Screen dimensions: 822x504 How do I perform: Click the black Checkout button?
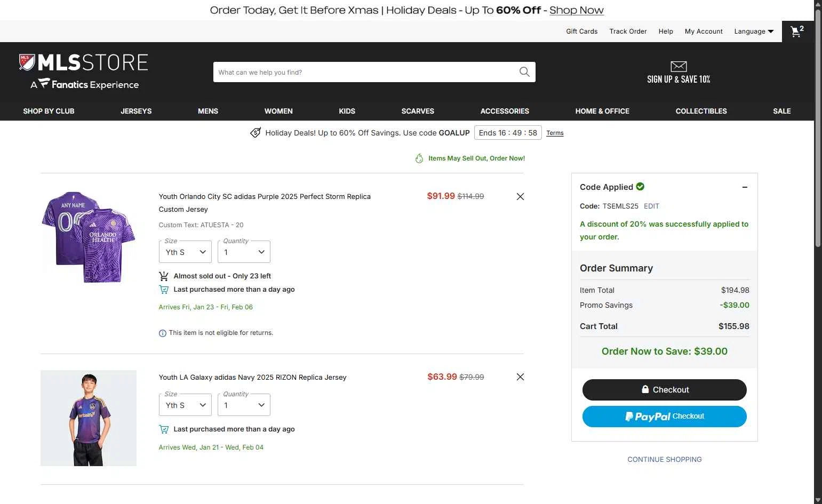click(665, 390)
